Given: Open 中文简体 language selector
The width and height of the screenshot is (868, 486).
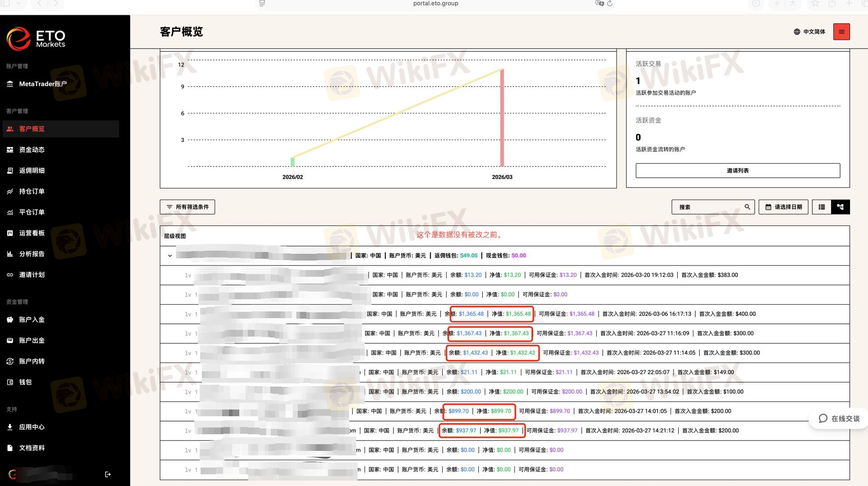Looking at the screenshot, I should 814,32.
